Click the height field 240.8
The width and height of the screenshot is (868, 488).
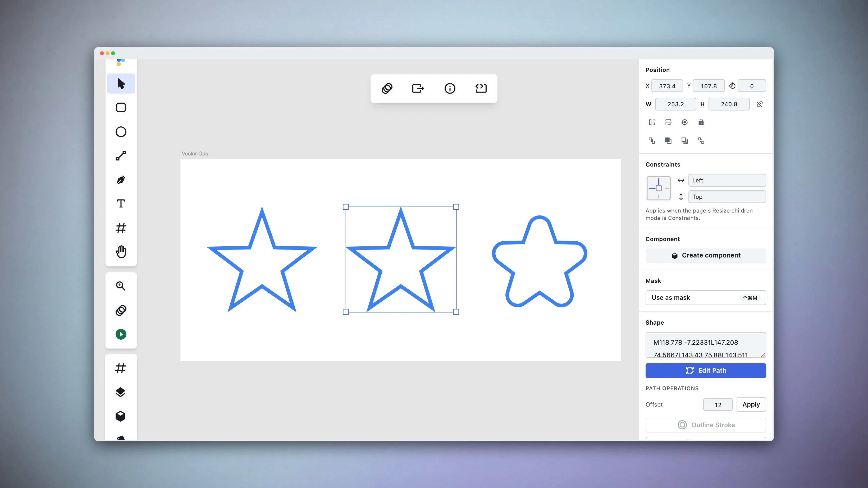(729, 104)
